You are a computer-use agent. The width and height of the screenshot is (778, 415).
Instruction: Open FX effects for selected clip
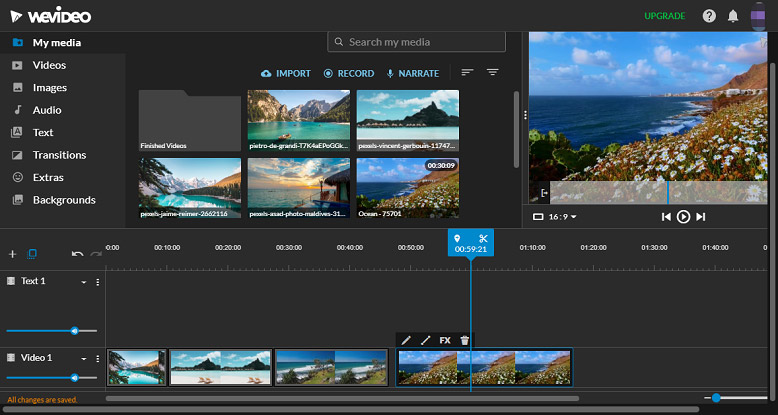(x=445, y=340)
